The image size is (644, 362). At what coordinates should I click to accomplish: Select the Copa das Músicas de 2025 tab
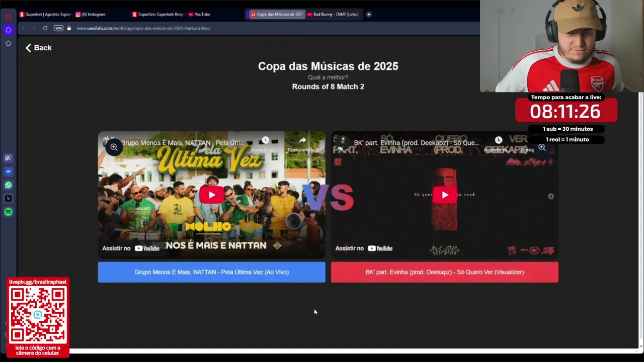(x=277, y=14)
